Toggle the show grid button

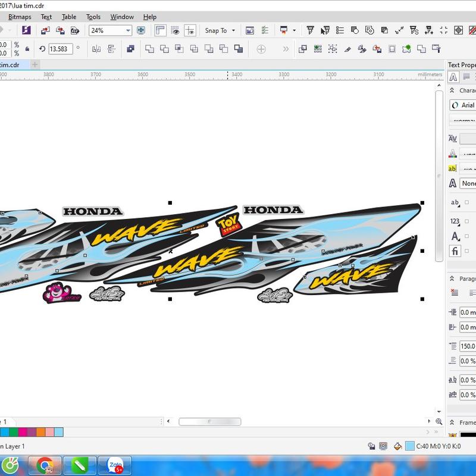(x=175, y=30)
